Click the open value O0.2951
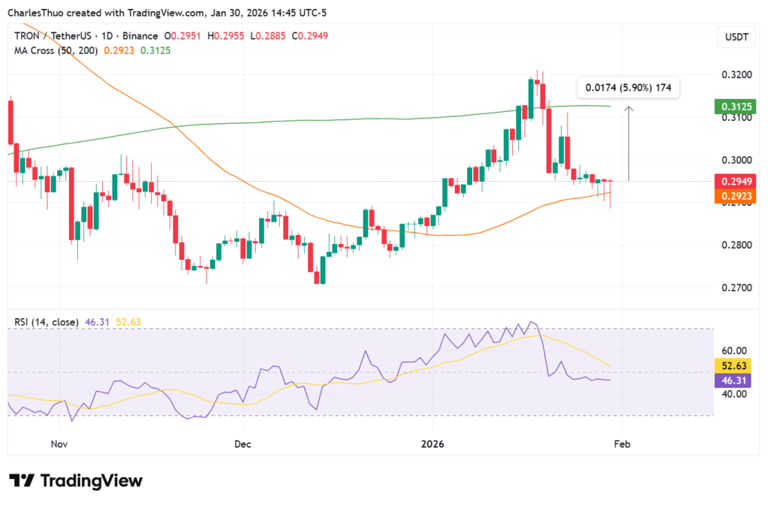 tap(183, 36)
